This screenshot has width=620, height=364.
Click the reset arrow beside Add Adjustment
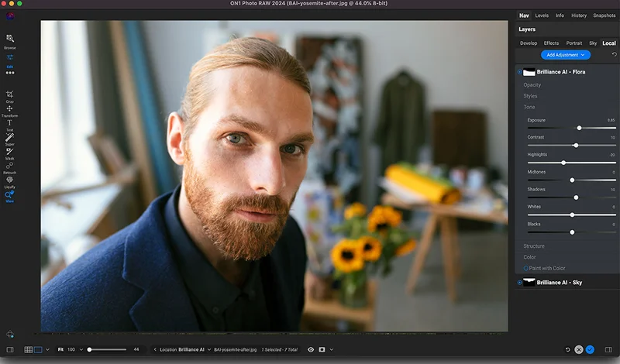pos(614,55)
